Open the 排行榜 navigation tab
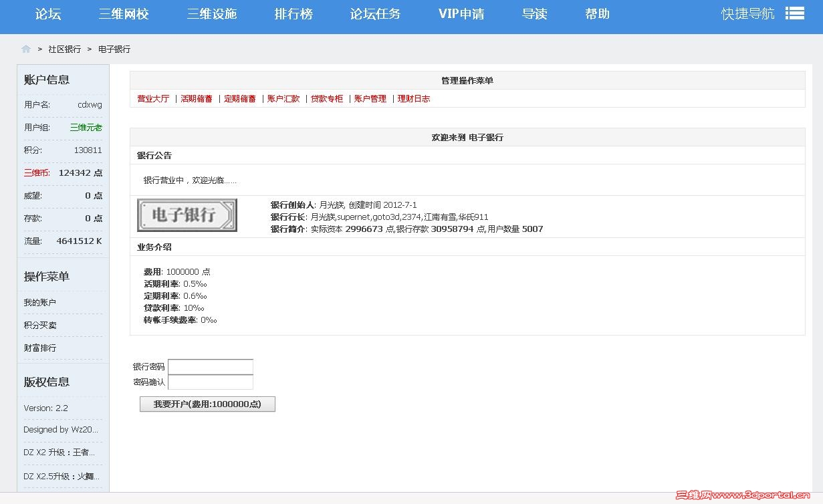823x504 pixels. tap(293, 14)
